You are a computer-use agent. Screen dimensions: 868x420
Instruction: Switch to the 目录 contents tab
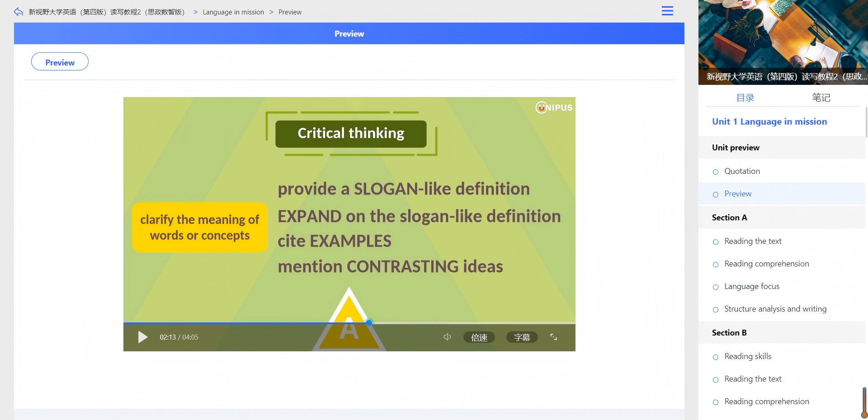pyautogui.click(x=745, y=98)
